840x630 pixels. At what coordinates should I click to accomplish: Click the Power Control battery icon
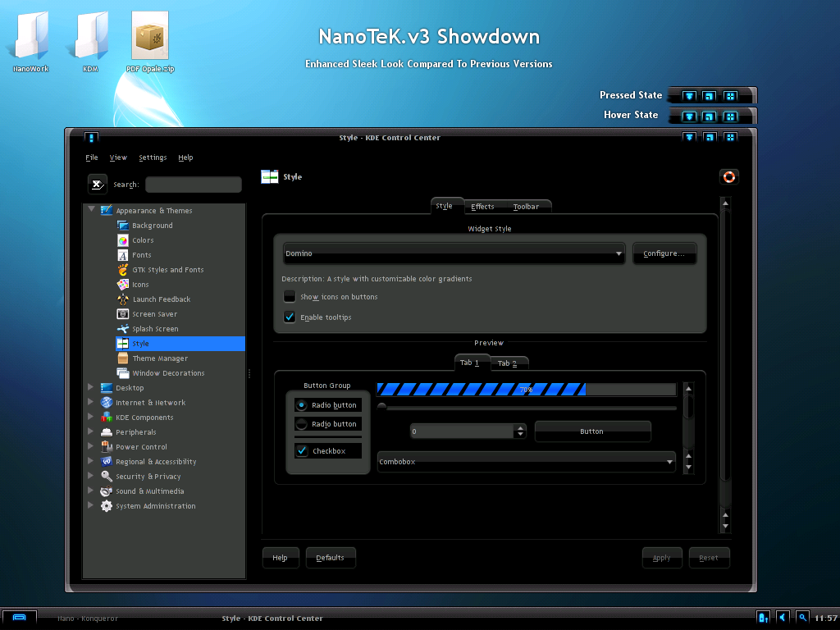click(106, 446)
